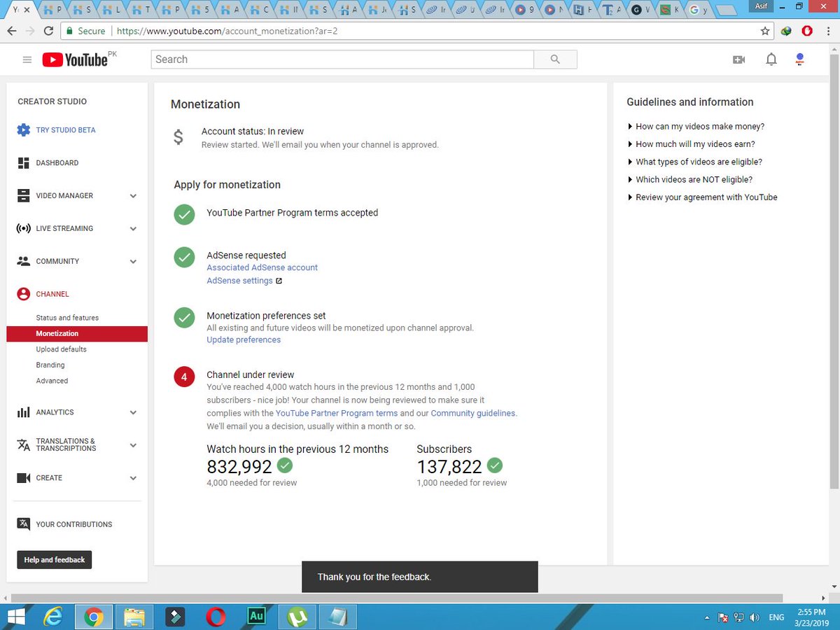Click into the YouTube search field
Viewport: 840px width, 630px height.
pyautogui.click(x=342, y=59)
